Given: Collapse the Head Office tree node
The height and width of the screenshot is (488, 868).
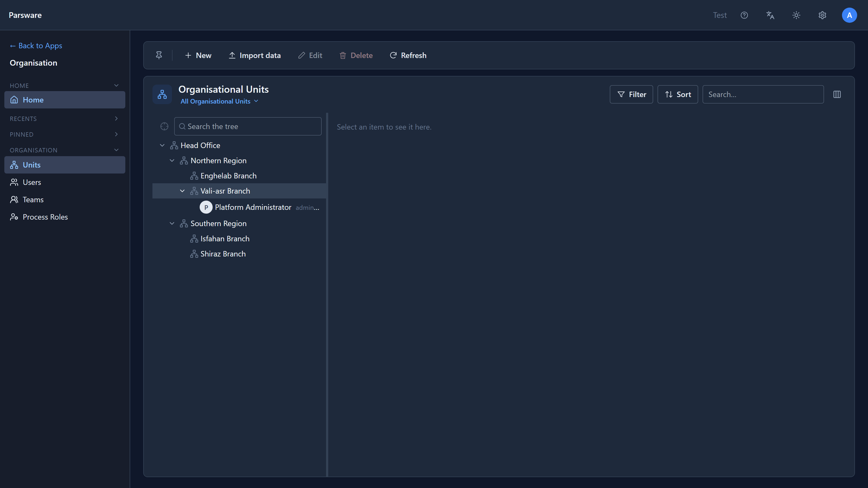Looking at the screenshot, I should (162, 146).
